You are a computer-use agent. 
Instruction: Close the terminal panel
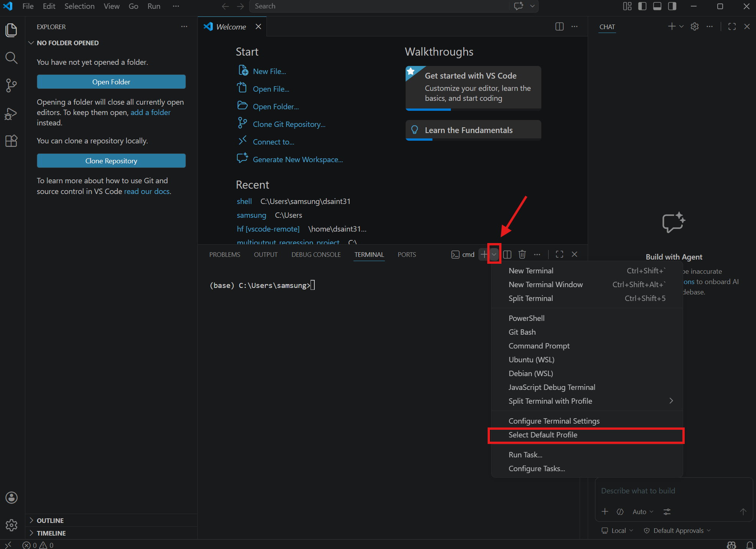pos(574,254)
